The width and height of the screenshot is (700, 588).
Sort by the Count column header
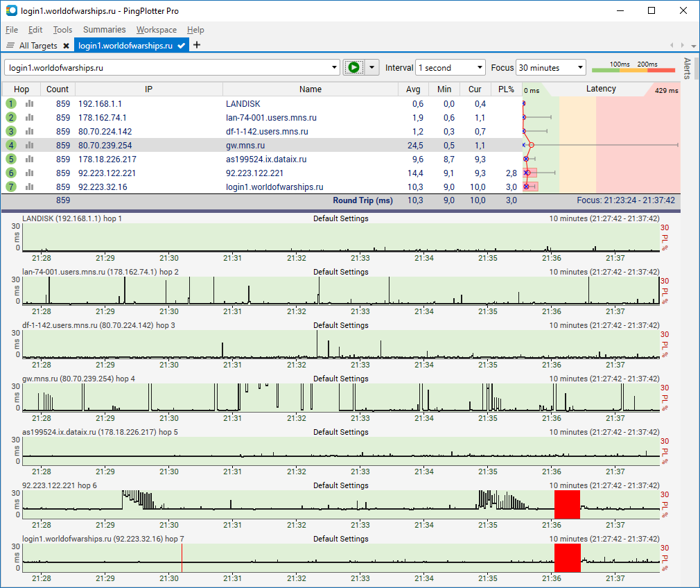coord(58,89)
